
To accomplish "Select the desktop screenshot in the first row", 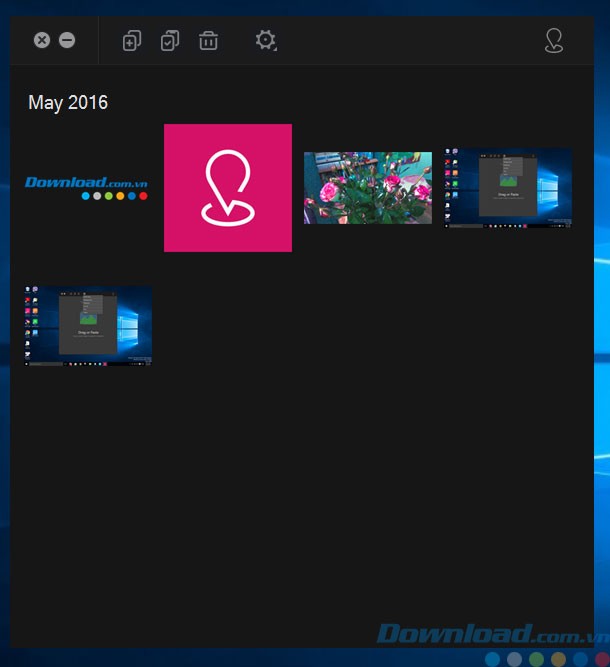I will [x=508, y=188].
